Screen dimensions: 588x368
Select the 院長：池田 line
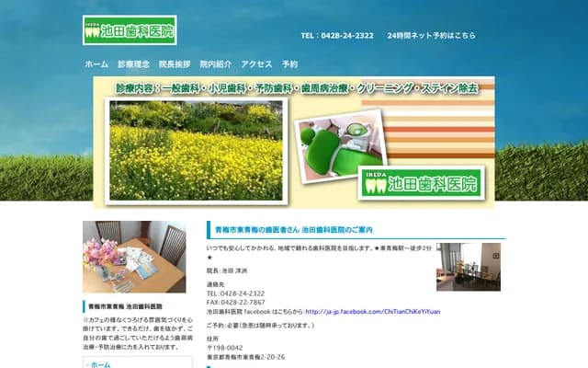[227, 270]
